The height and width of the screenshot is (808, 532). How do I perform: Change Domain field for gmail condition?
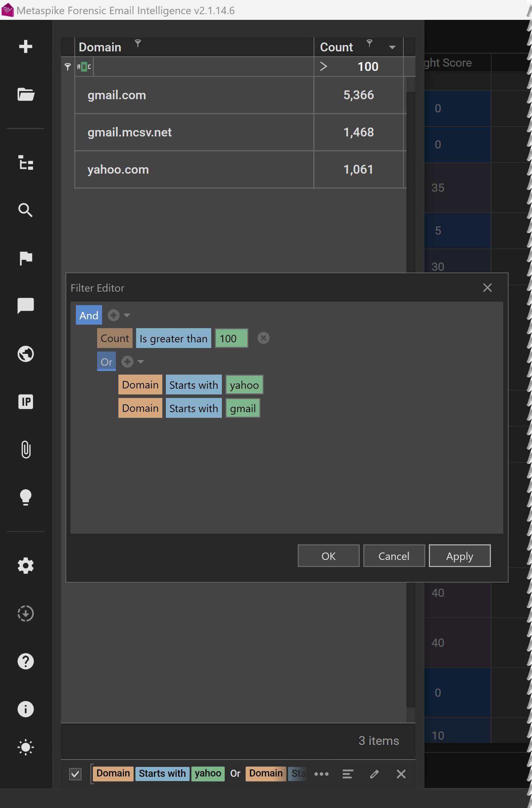(x=140, y=408)
